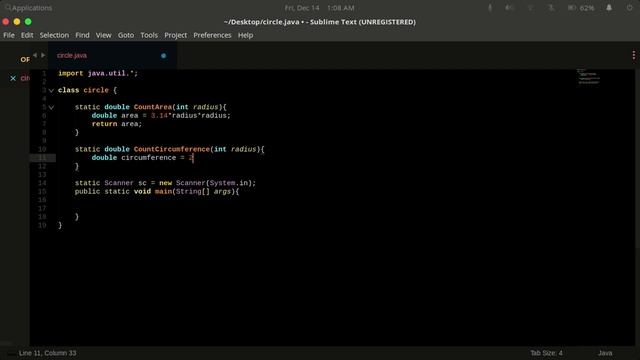Go to next tab with right arrow
The width and height of the screenshot is (640, 360).
[x=43, y=55]
